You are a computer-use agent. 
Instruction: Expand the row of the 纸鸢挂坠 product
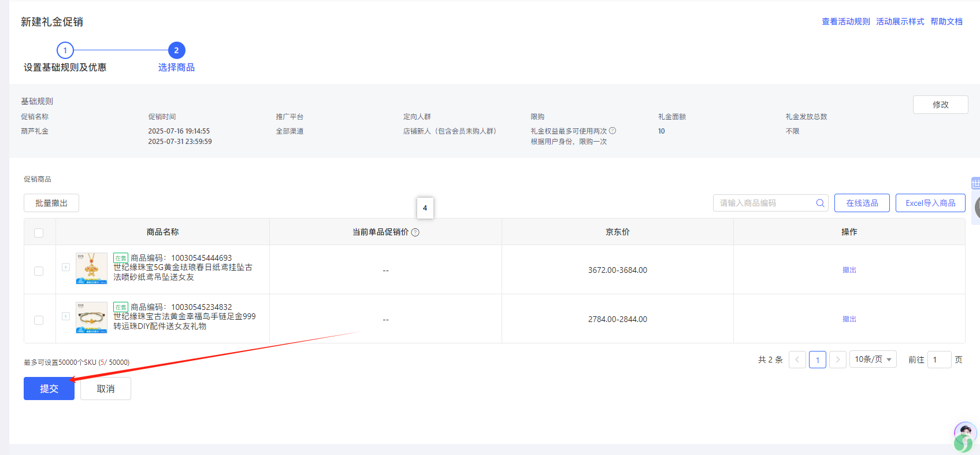(66, 267)
